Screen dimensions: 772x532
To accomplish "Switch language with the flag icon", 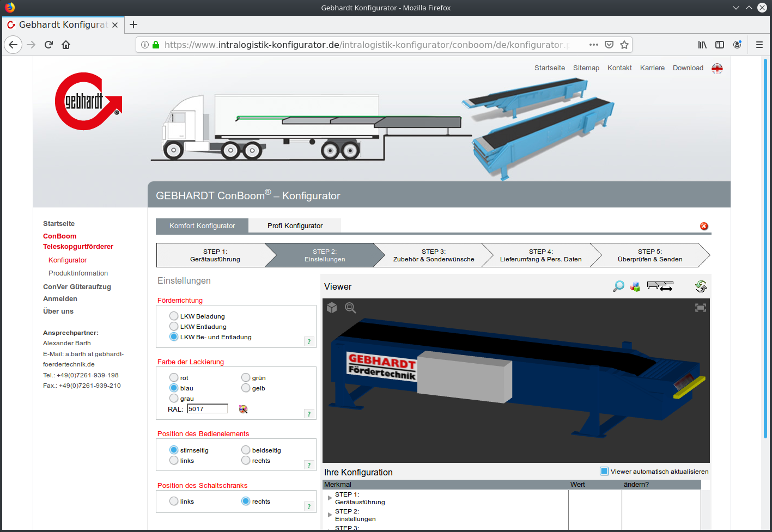I will tap(717, 68).
